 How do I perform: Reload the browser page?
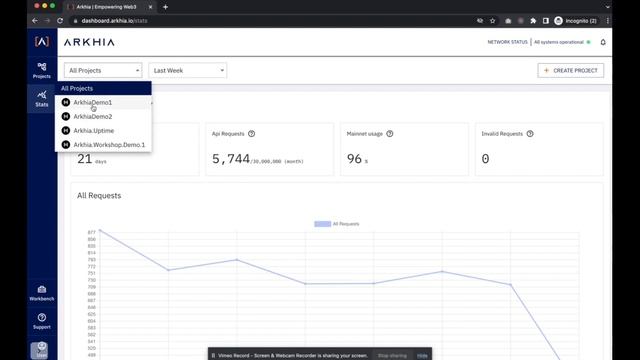click(x=60, y=20)
